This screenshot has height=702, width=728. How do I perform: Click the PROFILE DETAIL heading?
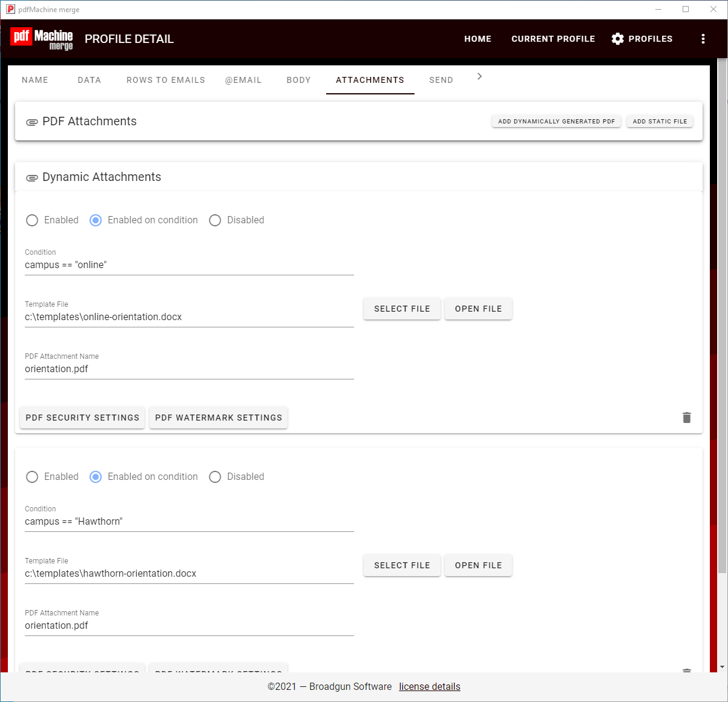pos(129,39)
